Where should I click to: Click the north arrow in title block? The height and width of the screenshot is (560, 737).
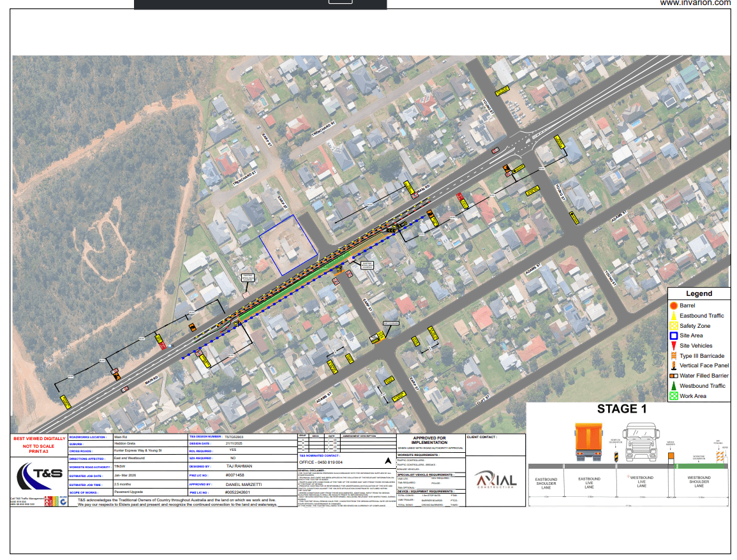(x=387, y=460)
